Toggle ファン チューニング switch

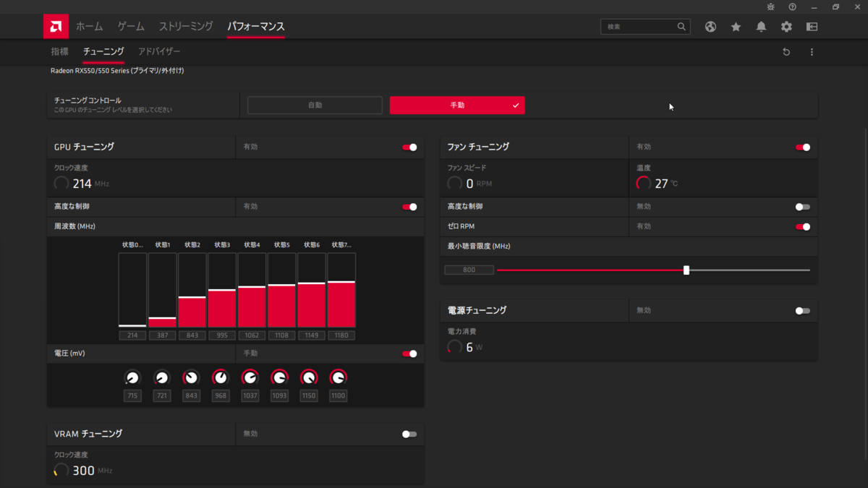803,147
